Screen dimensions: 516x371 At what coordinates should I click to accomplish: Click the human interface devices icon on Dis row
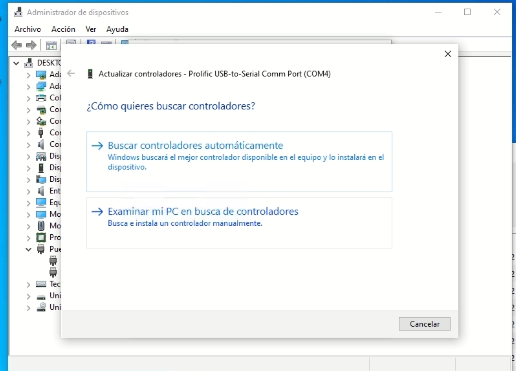[x=41, y=156]
